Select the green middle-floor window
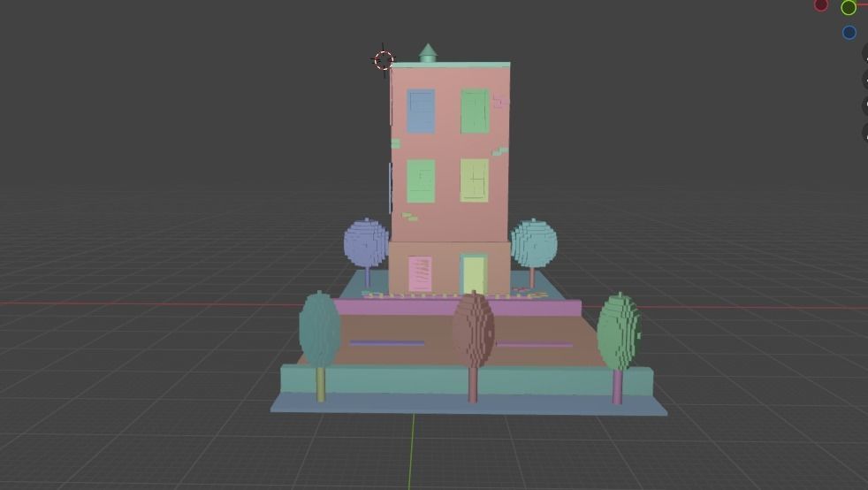The image size is (868, 490). (x=421, y=181)
